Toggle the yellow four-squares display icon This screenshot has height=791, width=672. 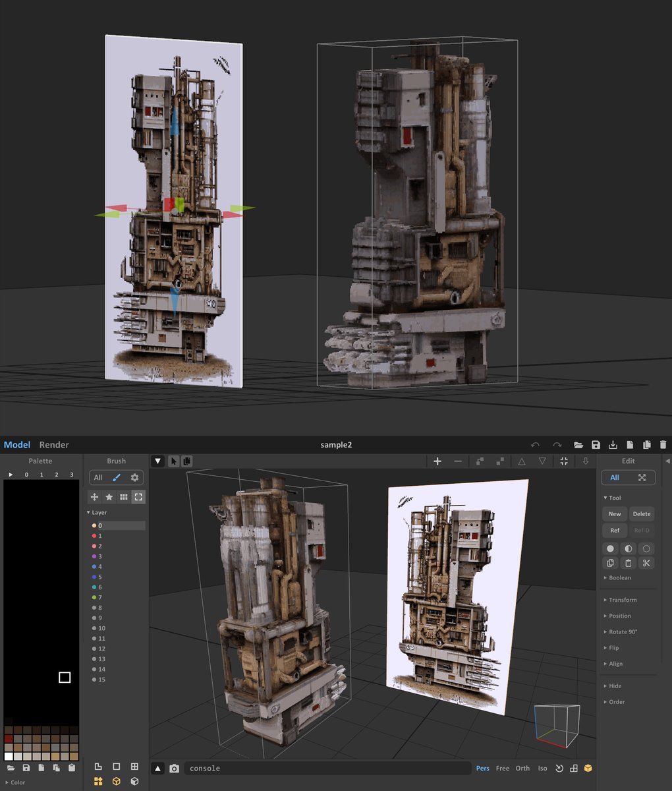pos(98,782)
